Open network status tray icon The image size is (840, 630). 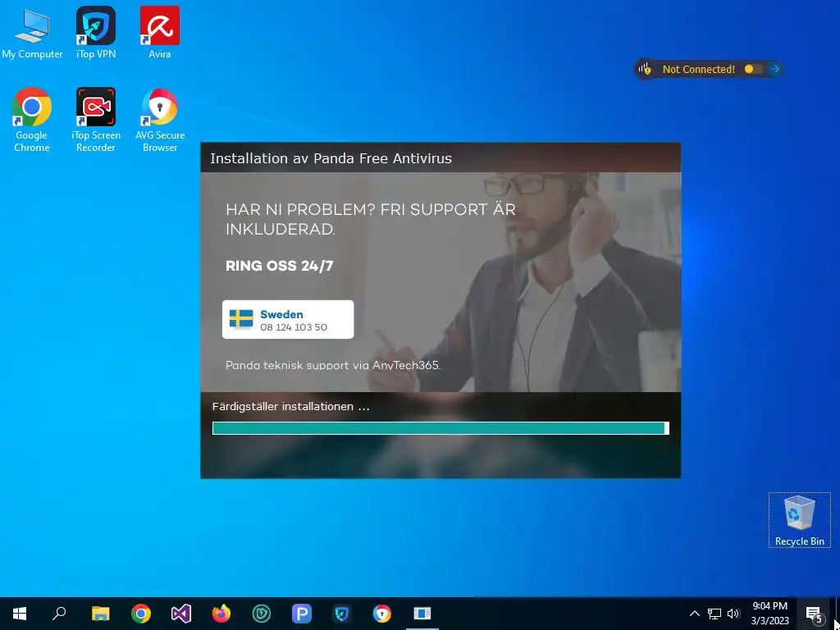pyautogui.click(x=714, y=614)
